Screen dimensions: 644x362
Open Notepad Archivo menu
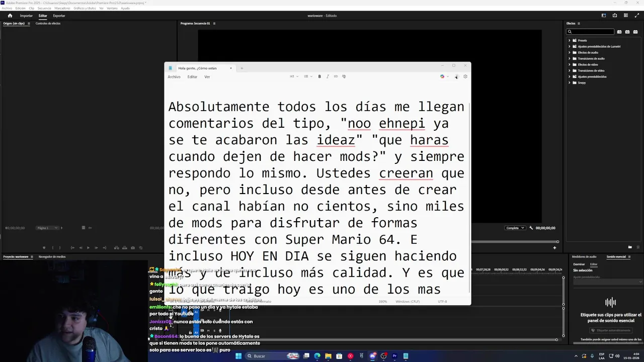point(174,77)
